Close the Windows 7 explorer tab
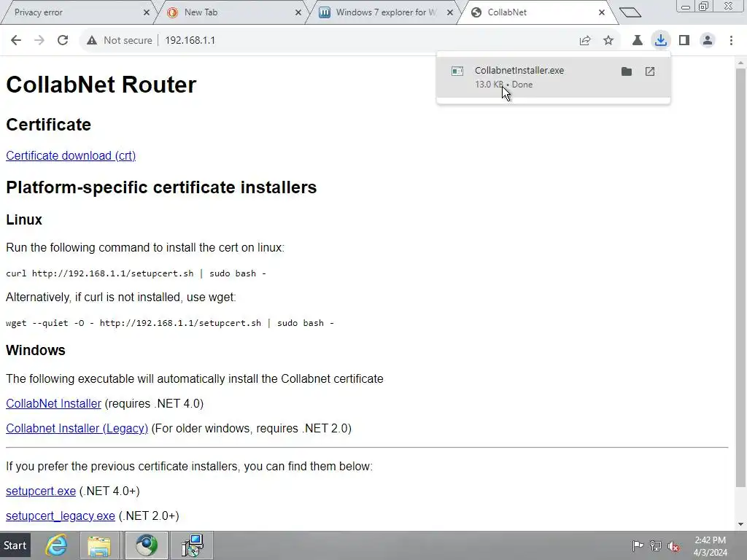 (x=449, y=13)
